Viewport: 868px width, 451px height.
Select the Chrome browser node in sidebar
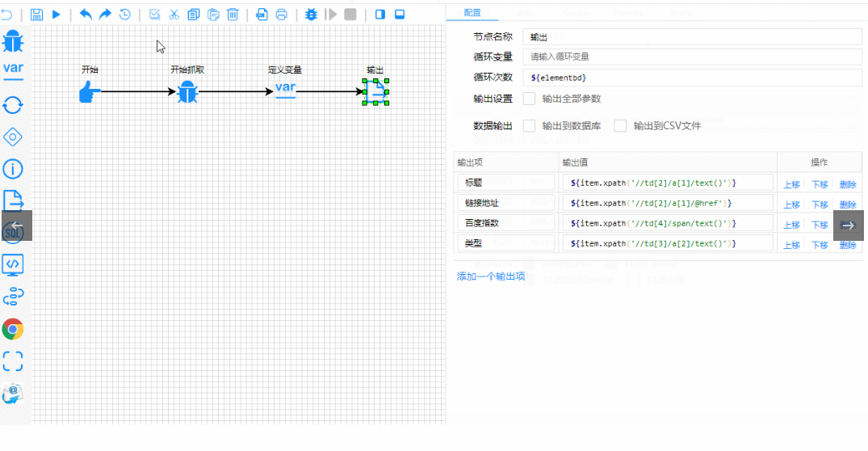click(13, 329)
